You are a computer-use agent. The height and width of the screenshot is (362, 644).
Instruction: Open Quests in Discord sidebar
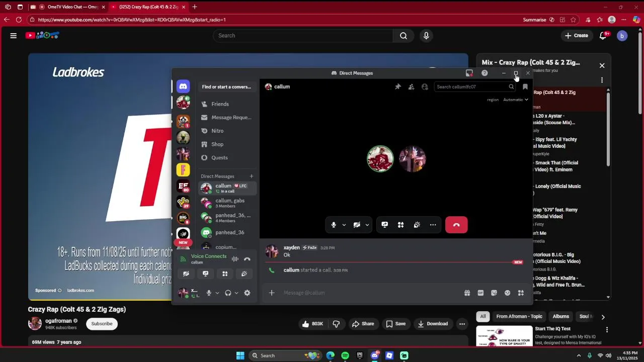click(226, 157)
